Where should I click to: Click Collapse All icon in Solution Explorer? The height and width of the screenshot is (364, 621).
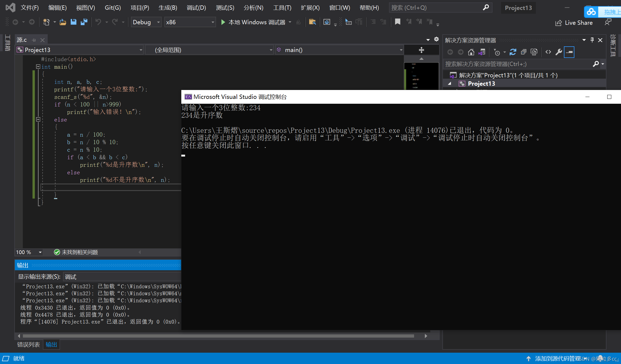pyautogui.click(x=523, y=52)
